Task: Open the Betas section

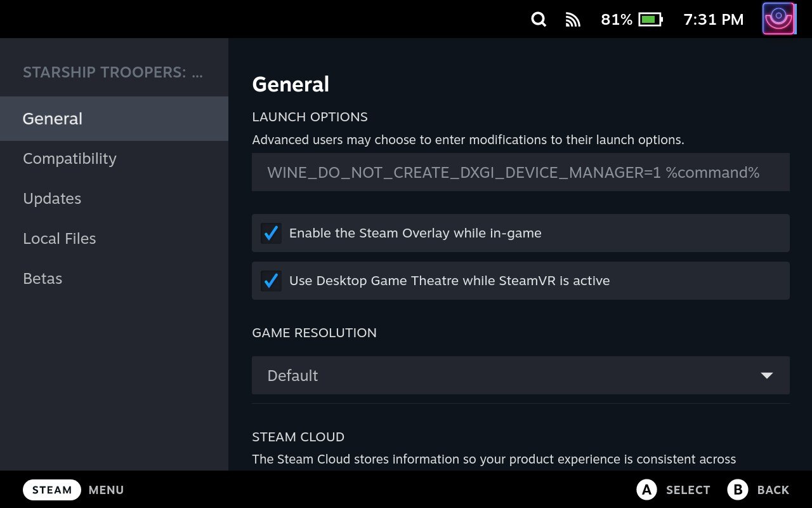Action: [43, 279]
